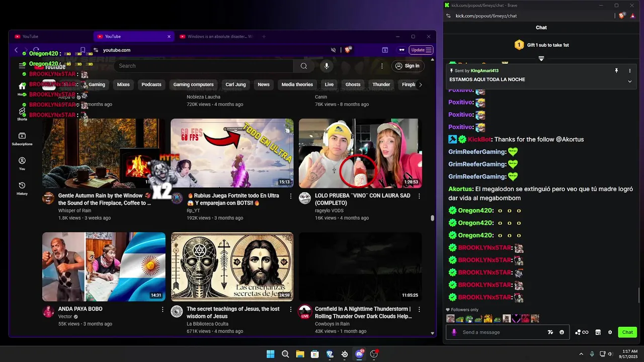
Task: Open Discord from the taskbar
Action: (x=359, y=354)
